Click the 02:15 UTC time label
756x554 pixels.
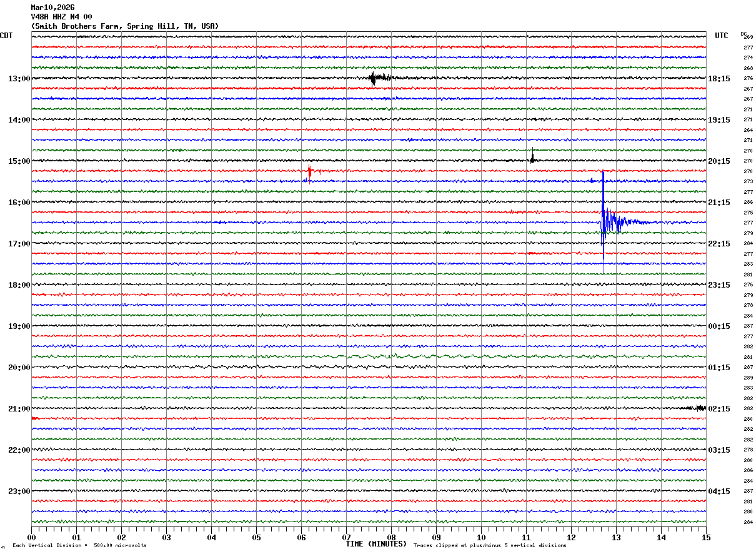click(719, 409)
